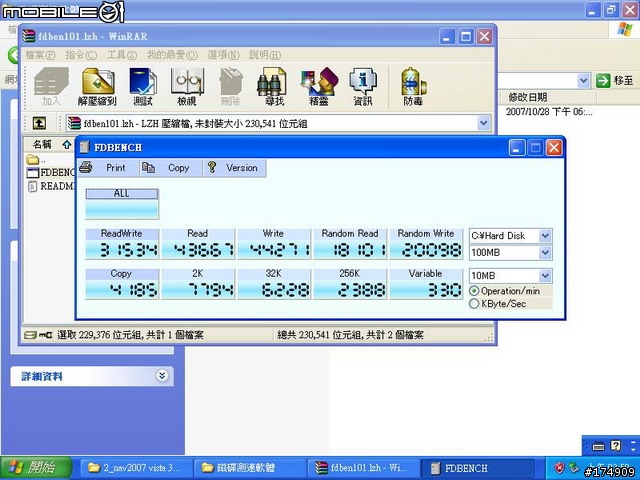Run the 2K benchmark
This screenshot has width=640, height=480.
[x=198, y=284]
